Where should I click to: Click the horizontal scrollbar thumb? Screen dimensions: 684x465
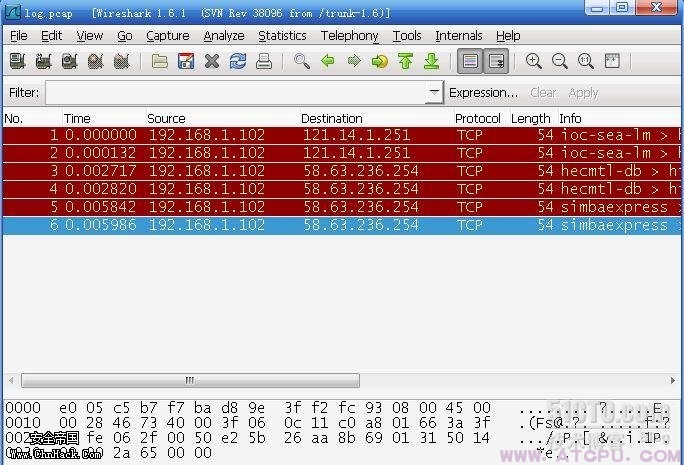[x=191, y=380]
